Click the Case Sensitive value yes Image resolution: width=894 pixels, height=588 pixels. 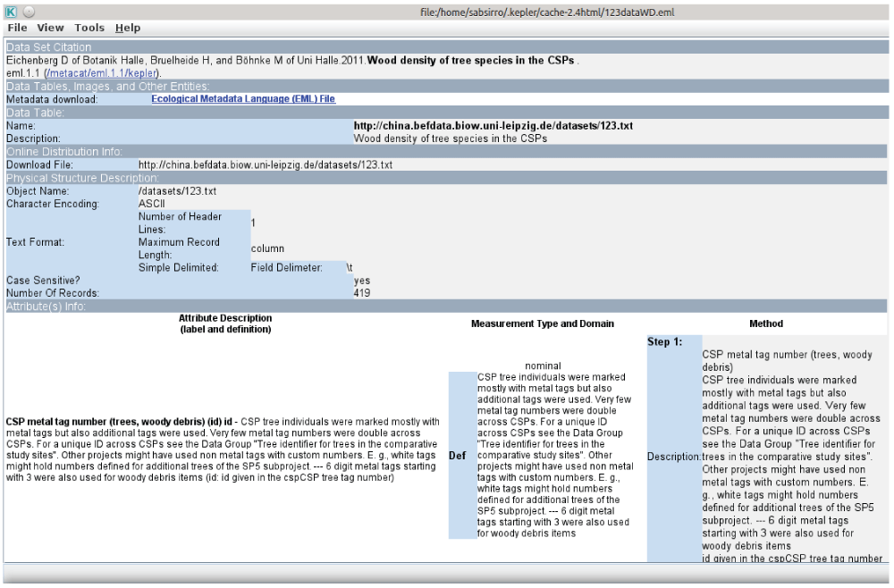362,281
